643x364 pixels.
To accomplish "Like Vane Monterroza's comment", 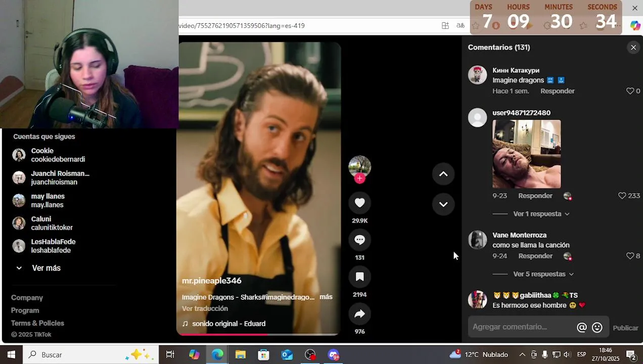I will click(630, 256).
